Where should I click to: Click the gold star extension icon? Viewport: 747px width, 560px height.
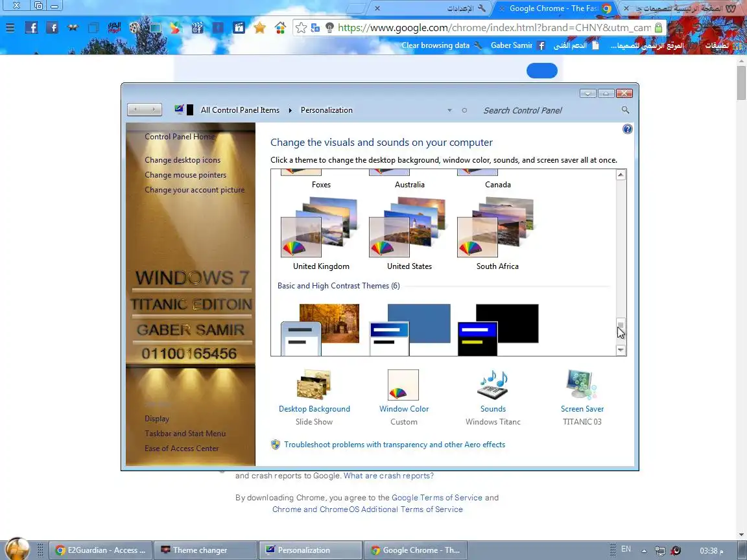coord(259,28)
